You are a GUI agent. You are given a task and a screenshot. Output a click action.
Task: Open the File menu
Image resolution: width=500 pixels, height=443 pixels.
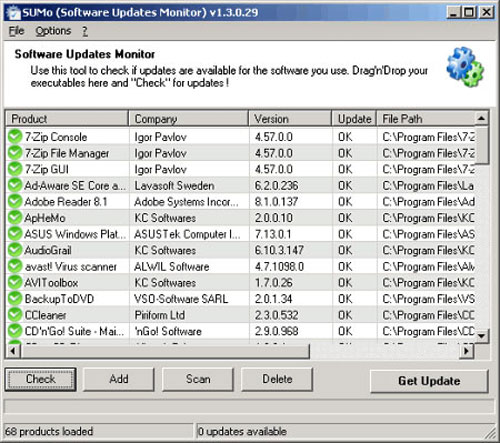pyautogui.click(x=16, y=31)
